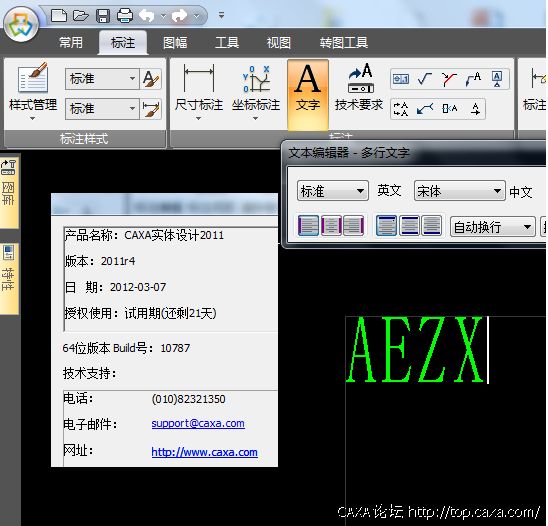Open the redo history dropdown arrow
This screenshot has height=526, width=548.
(x=196, y=16)
